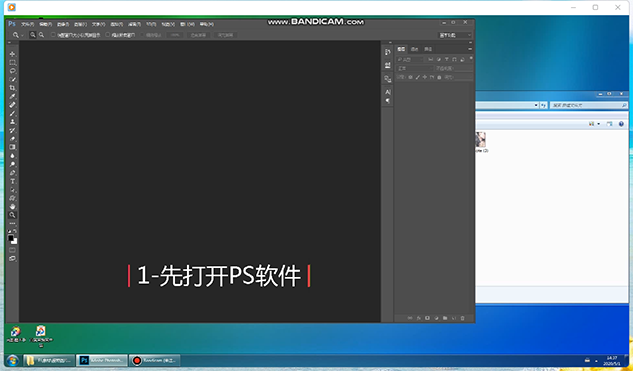This screenshot has width=633, height=371.
Task: Enable resize windows to fit checkbox
Action: tap(53, 35)
